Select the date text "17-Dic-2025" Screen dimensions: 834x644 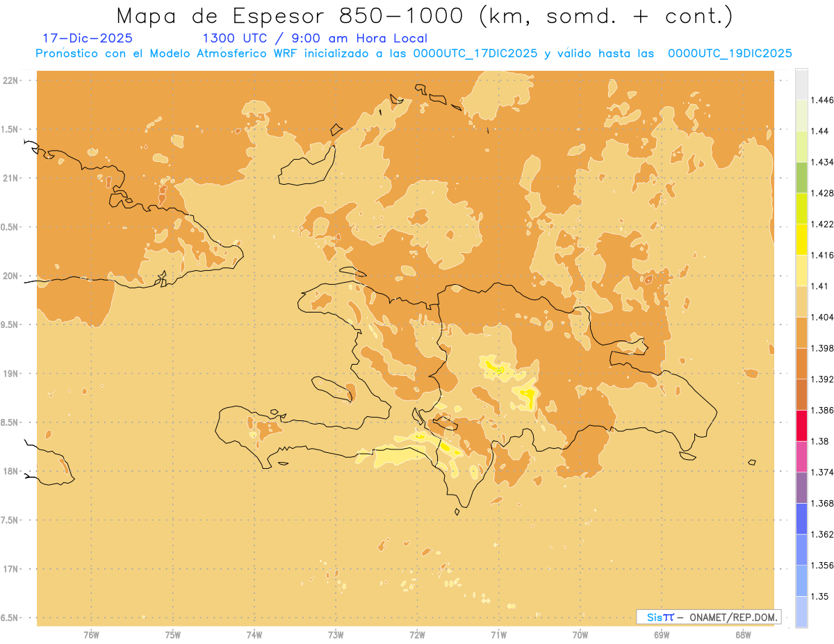[x=88, y=38]
